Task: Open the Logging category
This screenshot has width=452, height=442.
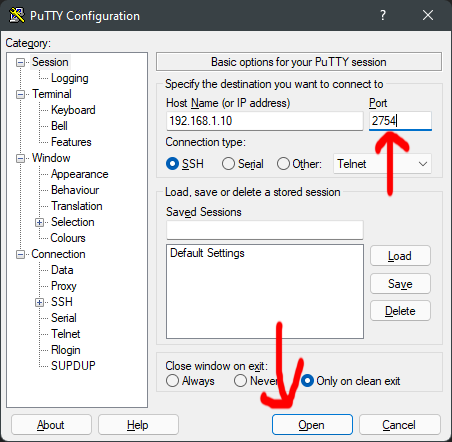Action: point(70,78)
